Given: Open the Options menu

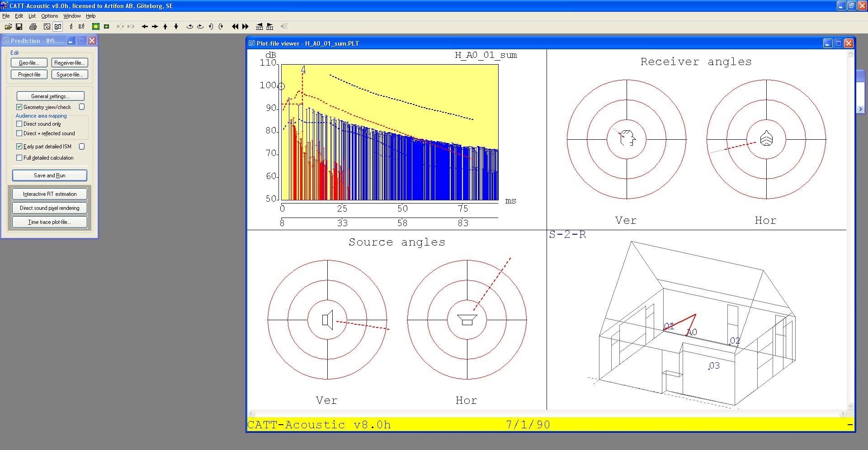Looking at the screenshot, I should (x=49, y=16).
